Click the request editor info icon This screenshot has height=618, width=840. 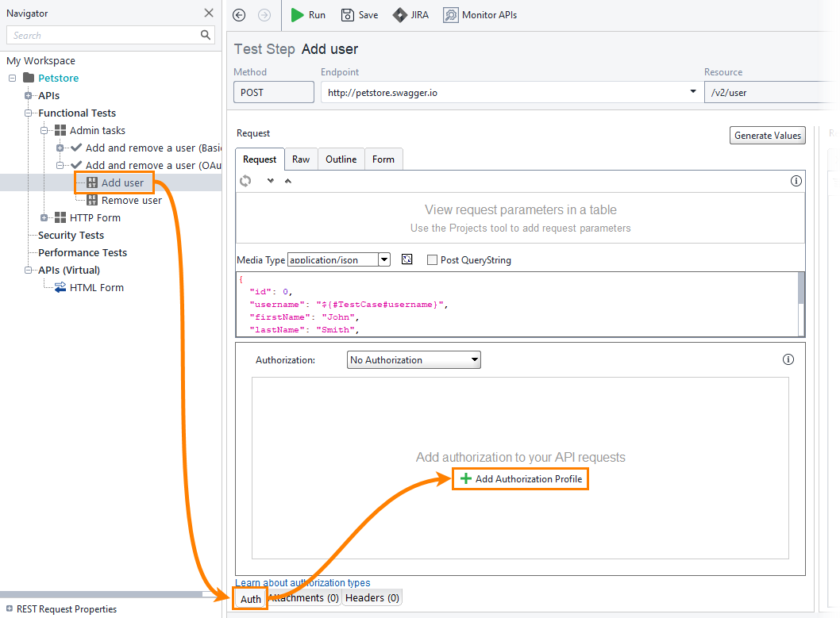click(796, 181)
